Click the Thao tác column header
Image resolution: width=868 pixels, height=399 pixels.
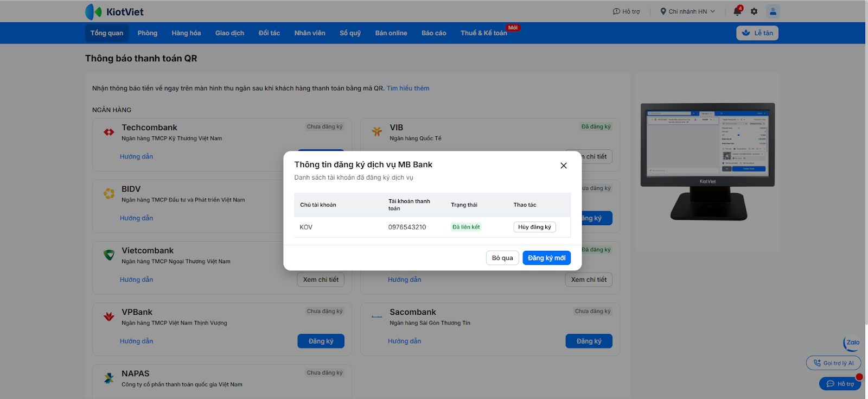525,205
